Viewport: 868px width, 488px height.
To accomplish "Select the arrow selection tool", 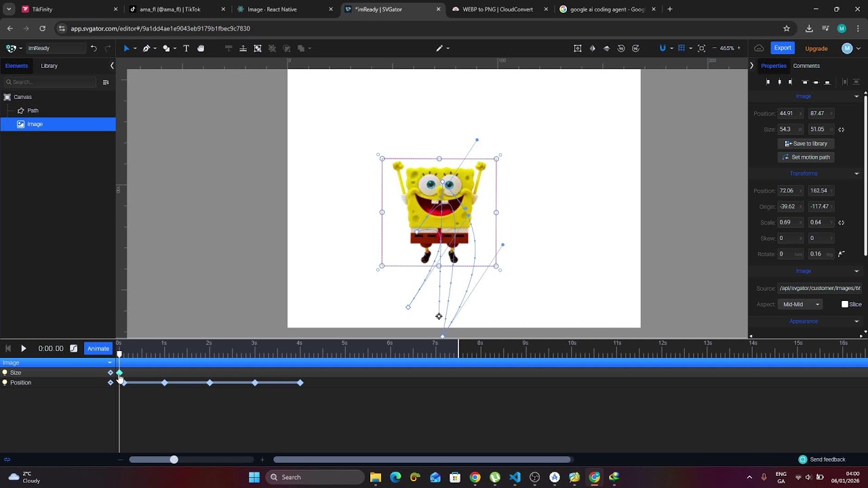I will pos(126,48).
